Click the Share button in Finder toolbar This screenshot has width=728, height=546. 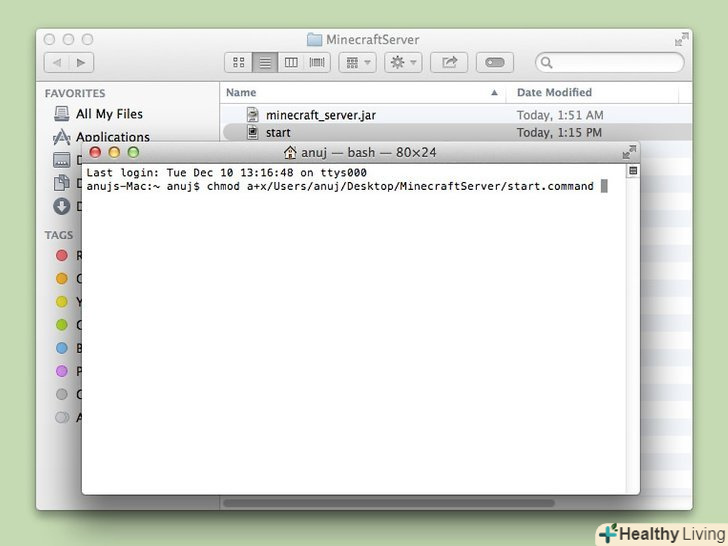pos(449,63)
